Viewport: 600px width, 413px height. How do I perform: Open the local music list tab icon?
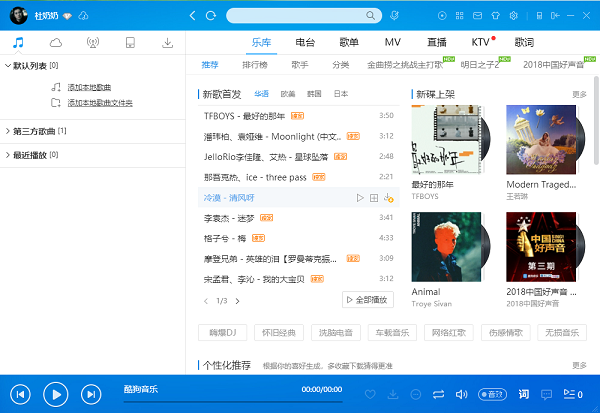pyautogui.click(x=18, y=42)
